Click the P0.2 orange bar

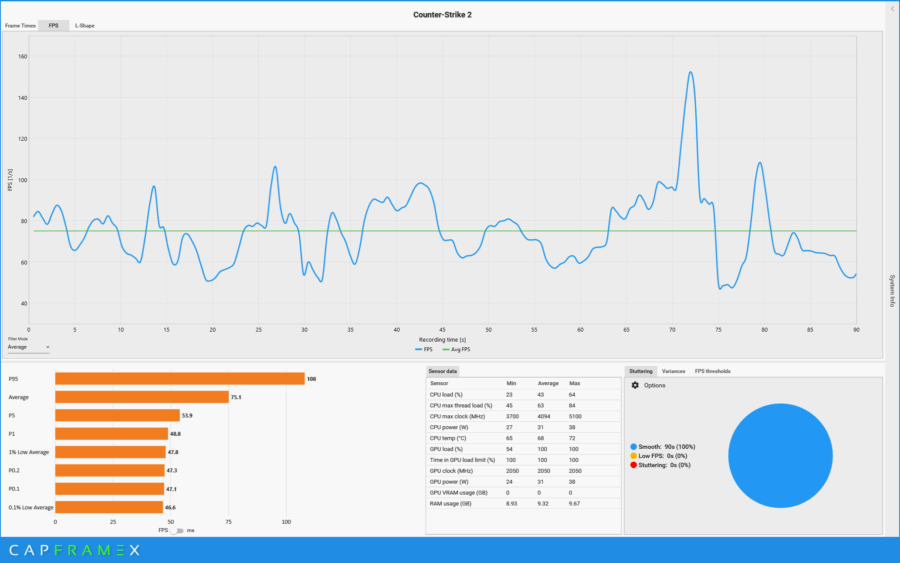coord(110,471)
